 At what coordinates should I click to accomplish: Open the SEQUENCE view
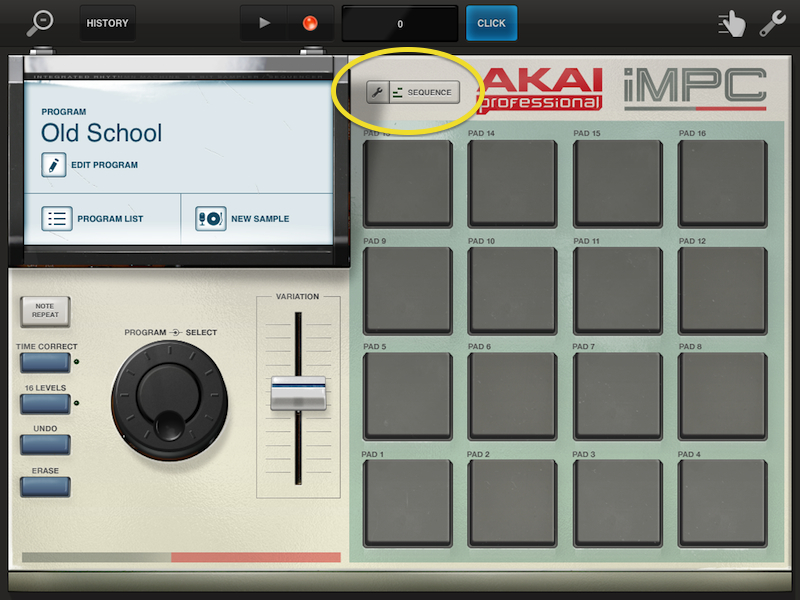pyautogui.click(x=424, y=92)
